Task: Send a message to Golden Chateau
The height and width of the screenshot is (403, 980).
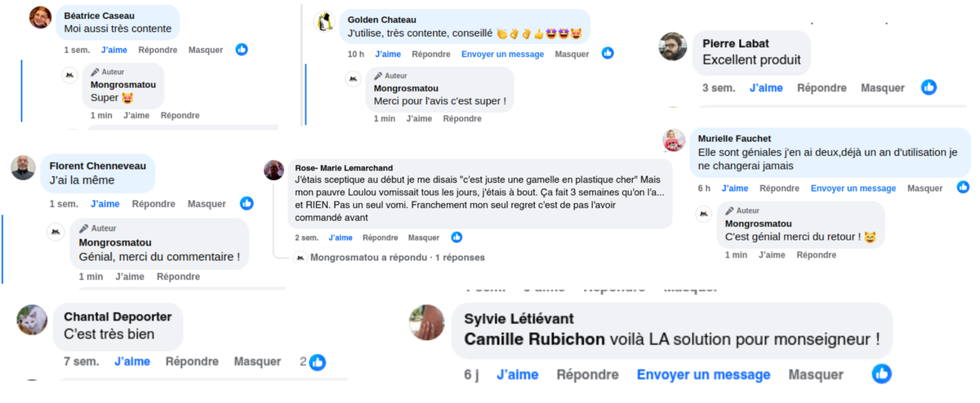Action: 502,54
